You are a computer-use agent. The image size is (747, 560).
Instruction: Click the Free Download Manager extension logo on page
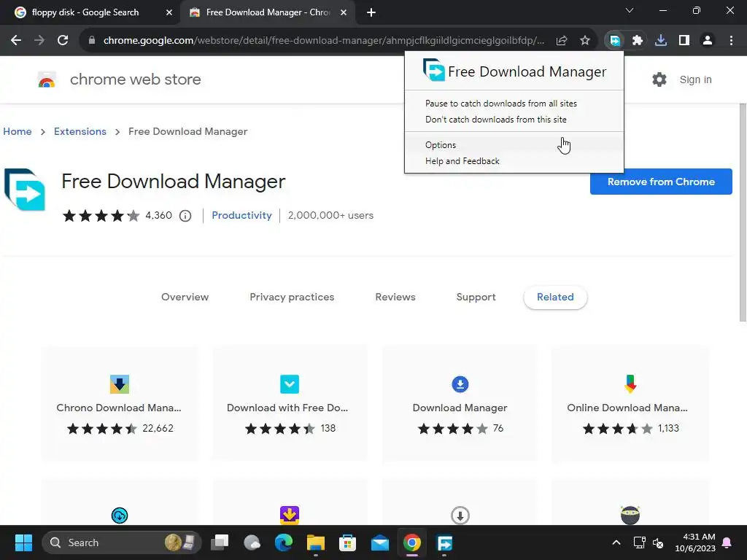[25, 189]
